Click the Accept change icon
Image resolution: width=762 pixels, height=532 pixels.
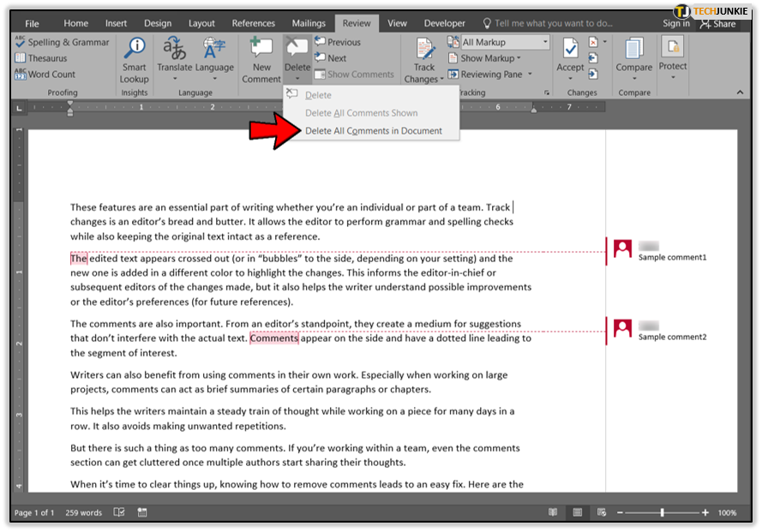tap(570, 49)
